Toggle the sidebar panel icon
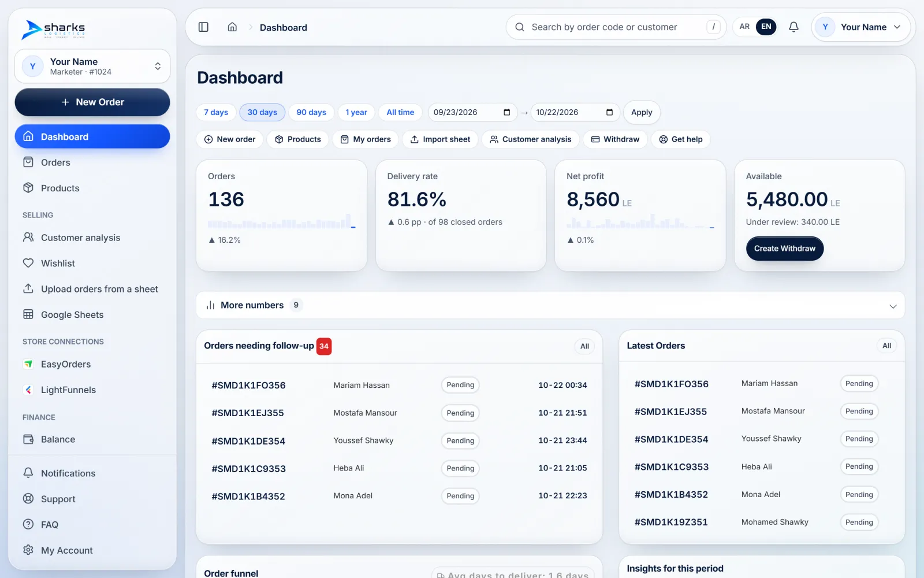The image size is (924, 578). click(x=203, y=27)
